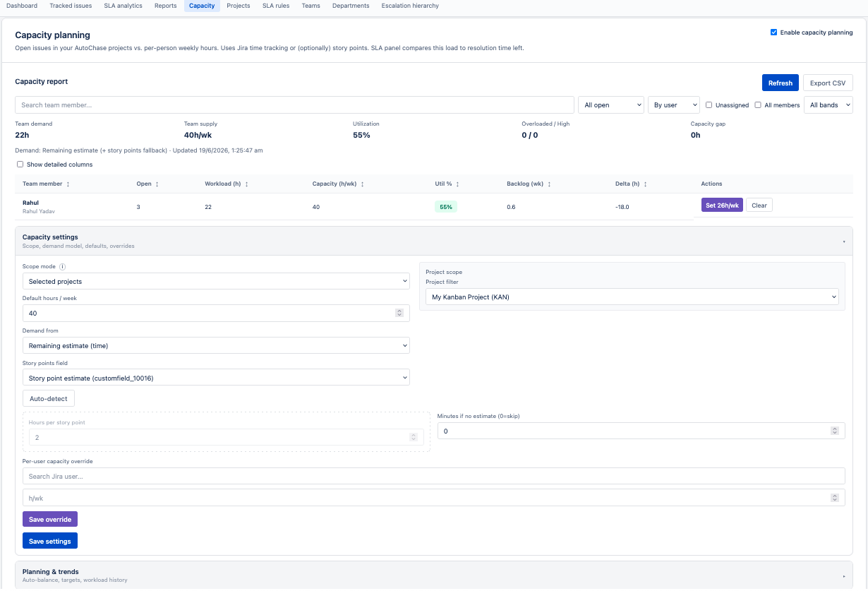Click Clear in Rahul's row
Viewport: 868px width, 591px height.
(759, 205)
